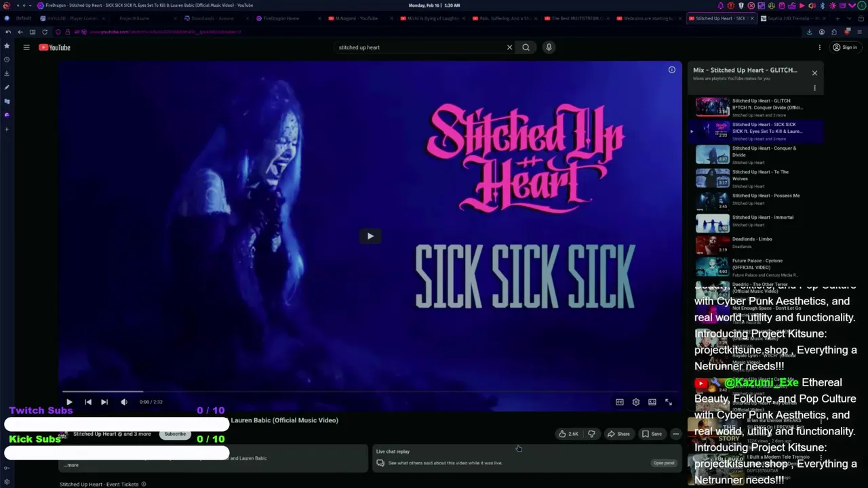Open the YouTube hamburger guide menu
868x488 pixels.
tap(26, 47)
